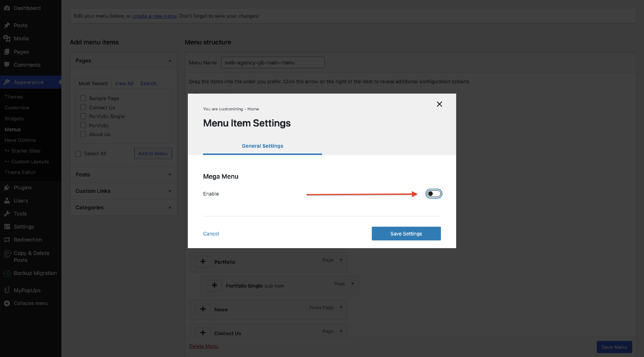Open Media library from sidebar icon
Viewport: 644px width, 357px height.
point(7,38)
